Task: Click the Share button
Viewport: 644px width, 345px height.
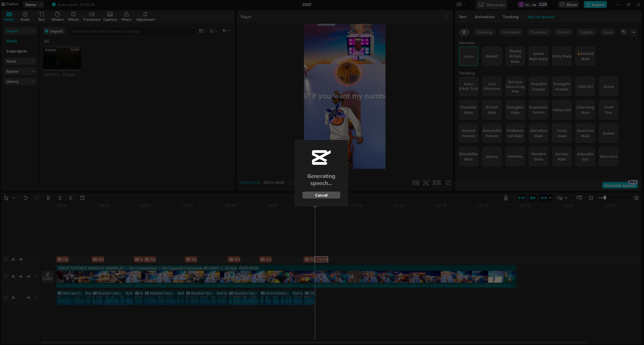Action: (568, 4)
